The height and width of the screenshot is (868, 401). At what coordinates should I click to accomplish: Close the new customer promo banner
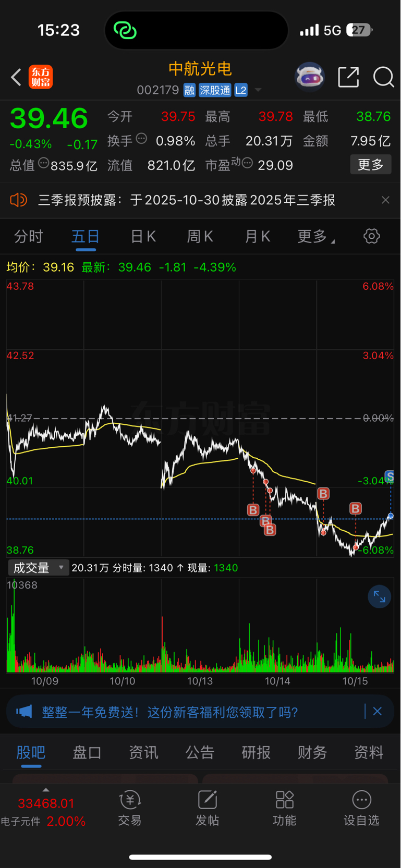click(x=378, y=712)
